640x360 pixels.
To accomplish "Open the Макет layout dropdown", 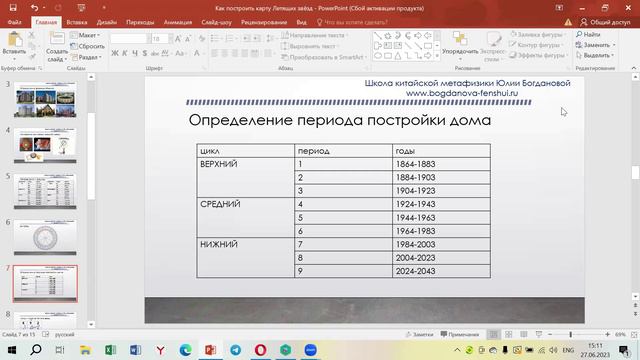I will click(x=86, y=36).
